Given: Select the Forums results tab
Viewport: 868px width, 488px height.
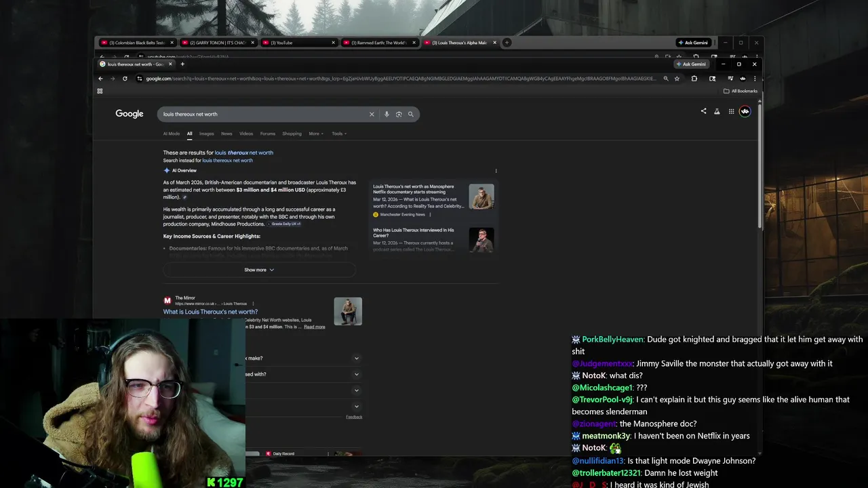Looking at the screenshot, I should click(268, 134).
